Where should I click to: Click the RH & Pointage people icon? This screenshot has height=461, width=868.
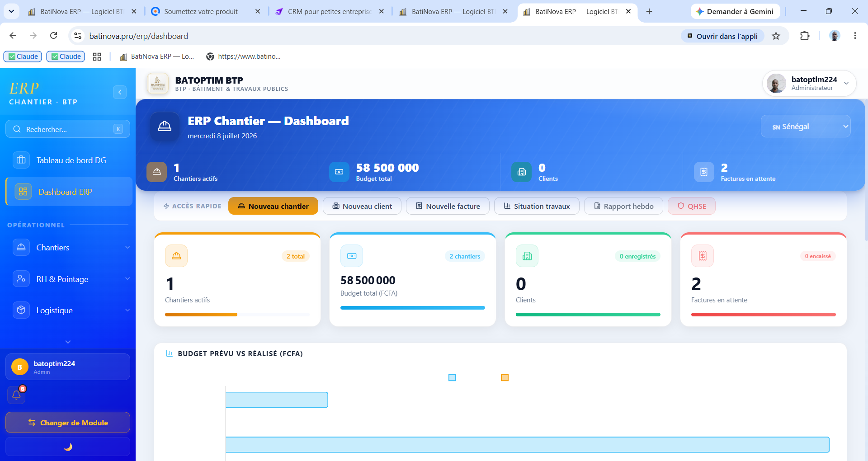pos(21,279)
